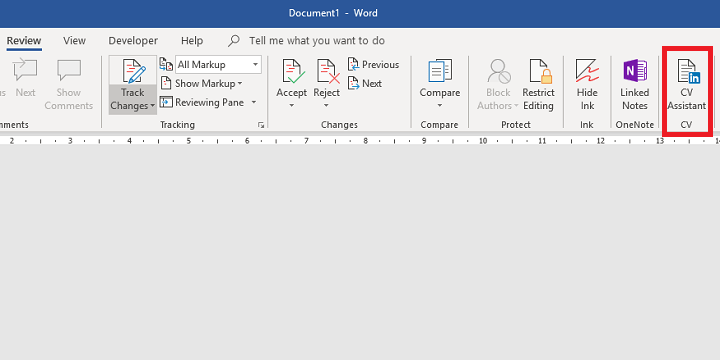Open the Reviewing Pane dropdown arrow
This screenshot has height=360, width=720.
click(x=253, y=102)
